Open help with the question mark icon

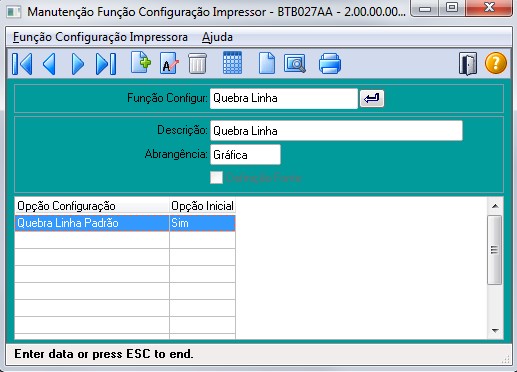[x=496, y=63]
